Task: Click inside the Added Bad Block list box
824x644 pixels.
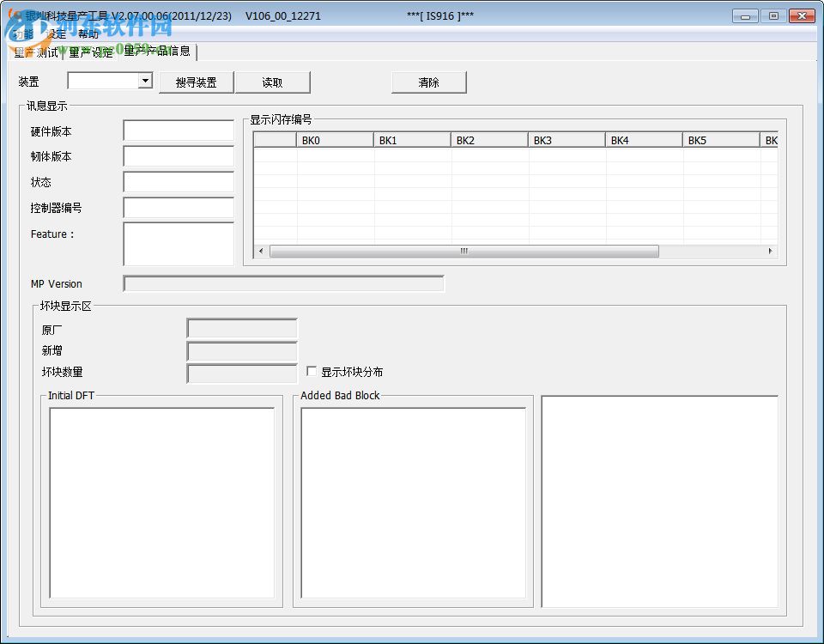Action: 414,503
